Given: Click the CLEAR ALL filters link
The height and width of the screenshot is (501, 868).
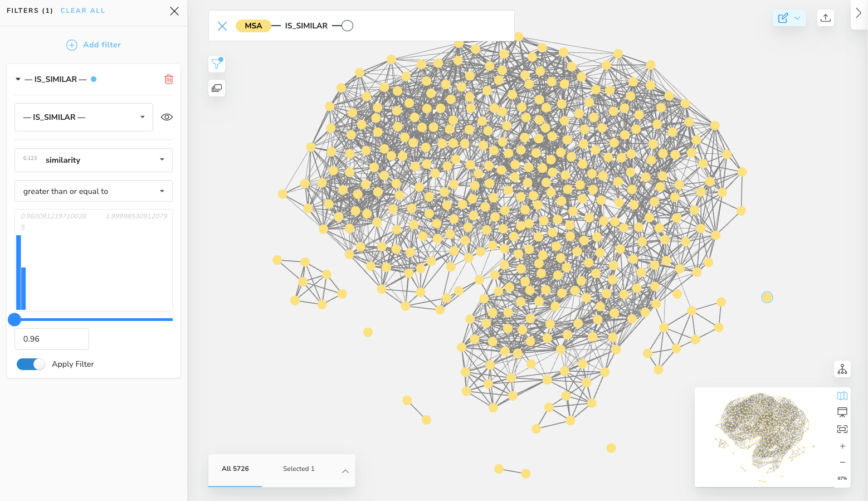Looking at the screenshot, I should point(82,11).
